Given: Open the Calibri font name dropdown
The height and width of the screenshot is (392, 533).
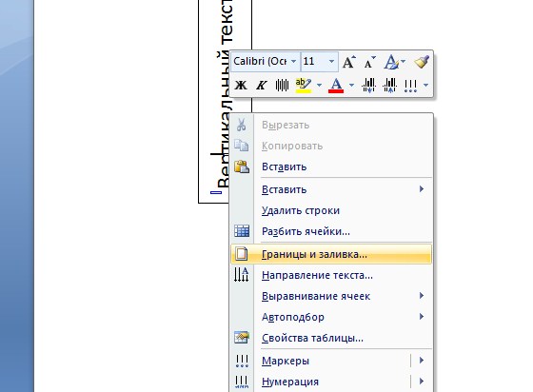Looking at the screenshot, I should tap(294, 62).
